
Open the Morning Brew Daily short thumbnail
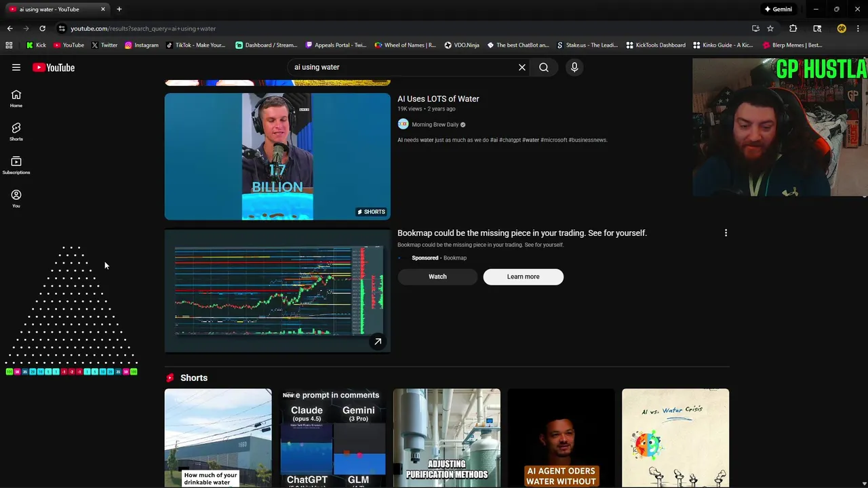(x=277, y=157)
